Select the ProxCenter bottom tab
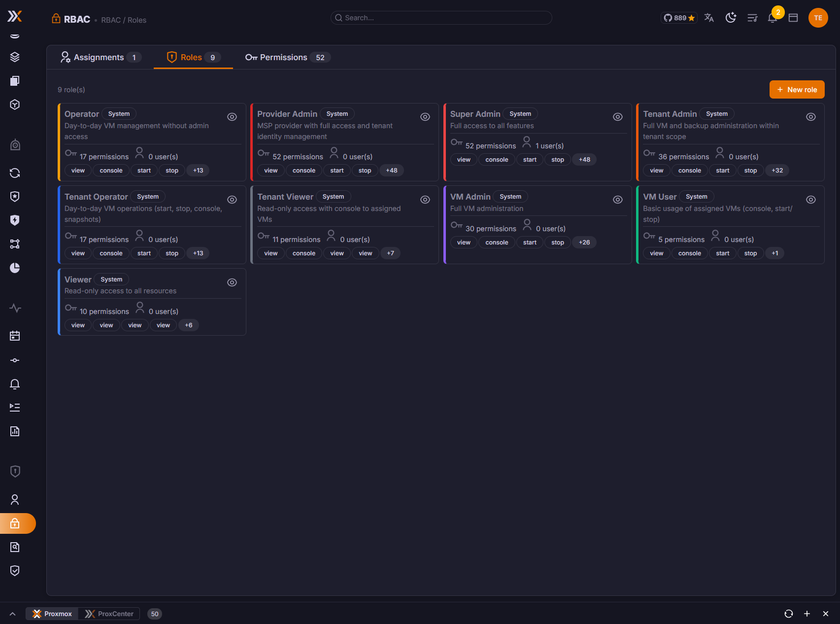The height and width of the screenshot is (624, 840). (x=109, y=614)
